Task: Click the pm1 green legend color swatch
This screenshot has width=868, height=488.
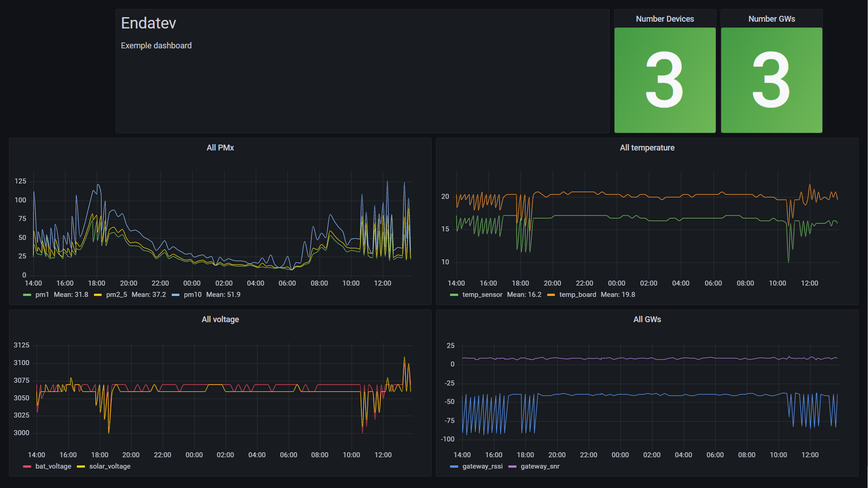Action: pyautogui.click(x=27, y=295)
